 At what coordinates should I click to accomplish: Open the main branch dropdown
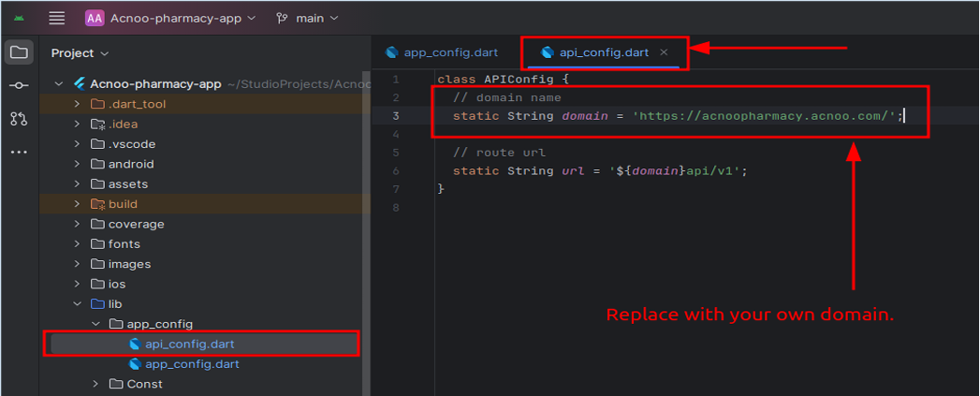pos(318,18)
